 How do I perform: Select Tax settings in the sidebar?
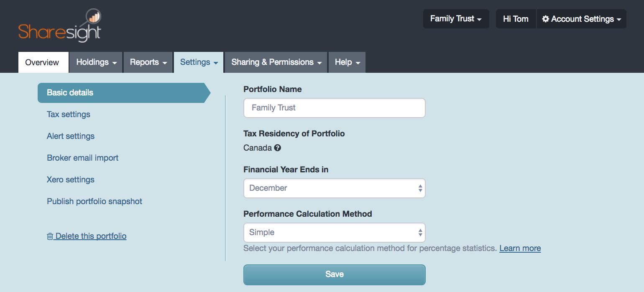point(68,114)
